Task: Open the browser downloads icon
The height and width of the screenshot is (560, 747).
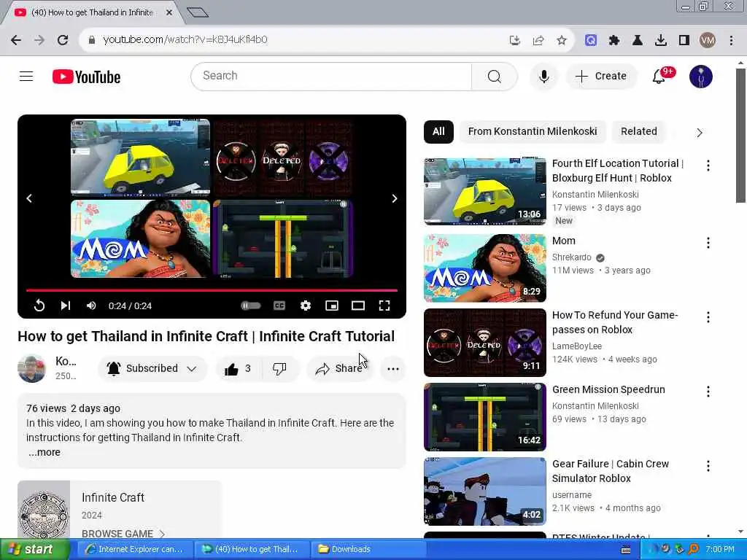Action: click(660, 40)
